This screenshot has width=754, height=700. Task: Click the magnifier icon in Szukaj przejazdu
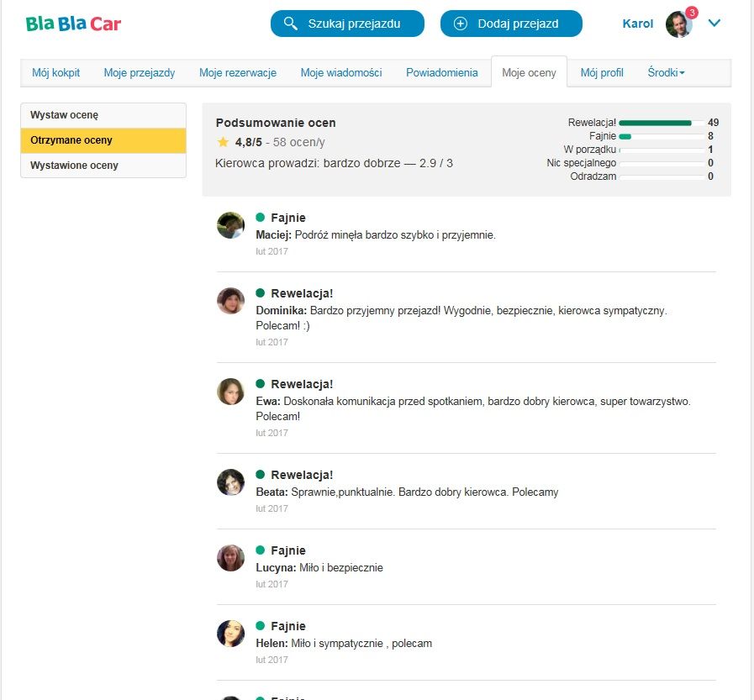pos(291,23)
